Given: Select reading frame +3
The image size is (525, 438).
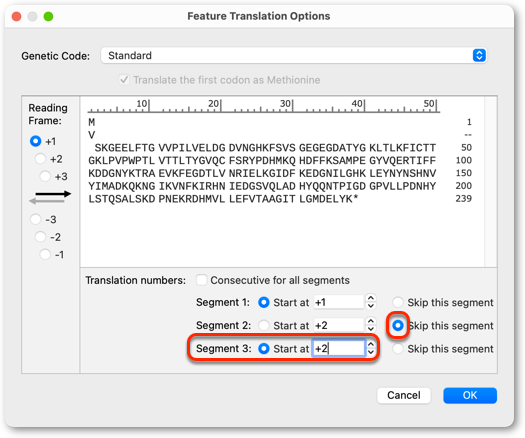Looking at the screenshot, I should point(45,176).
